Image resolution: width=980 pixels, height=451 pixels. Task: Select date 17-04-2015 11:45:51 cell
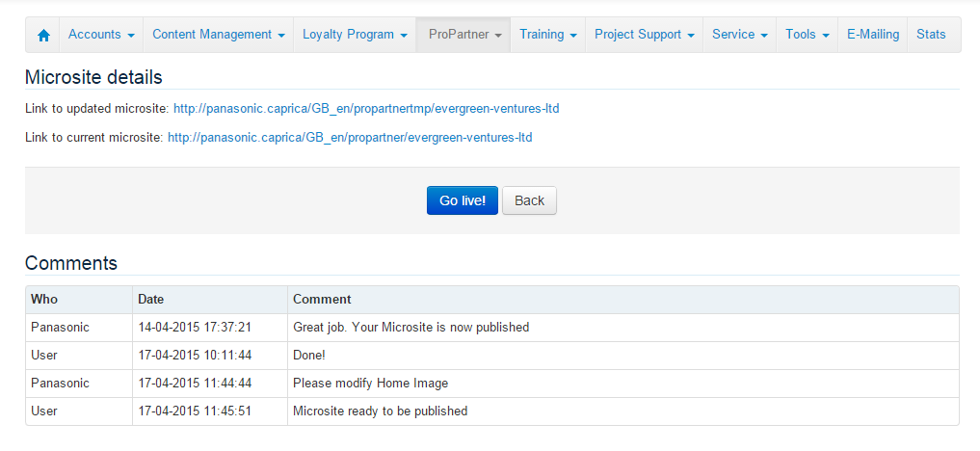[210, 411]
